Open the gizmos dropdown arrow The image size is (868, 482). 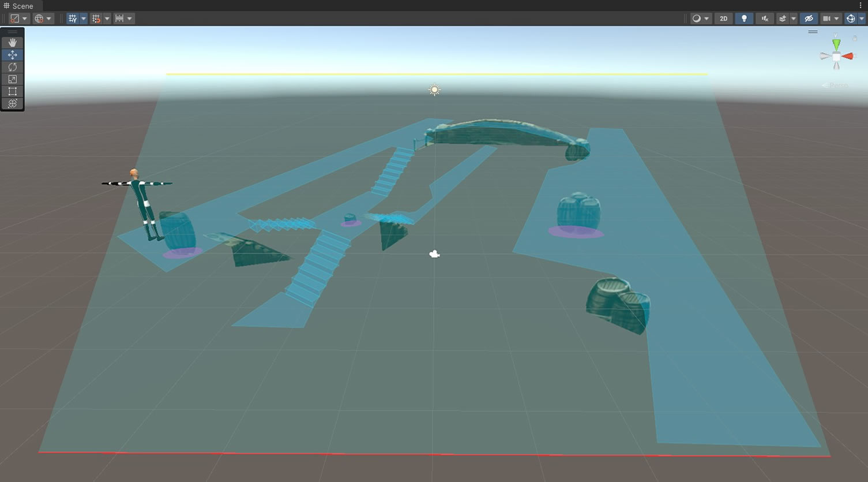pyautogui.click(x=862, y=18)
